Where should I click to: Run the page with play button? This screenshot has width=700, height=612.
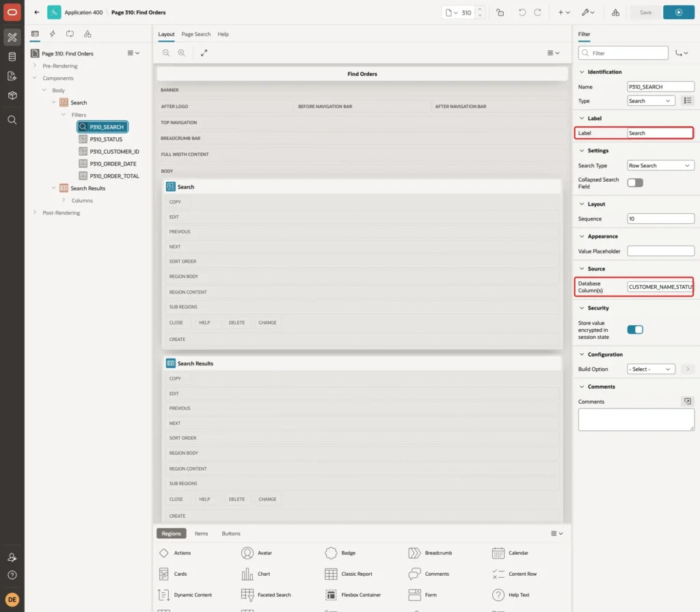[x=679, y=12]
